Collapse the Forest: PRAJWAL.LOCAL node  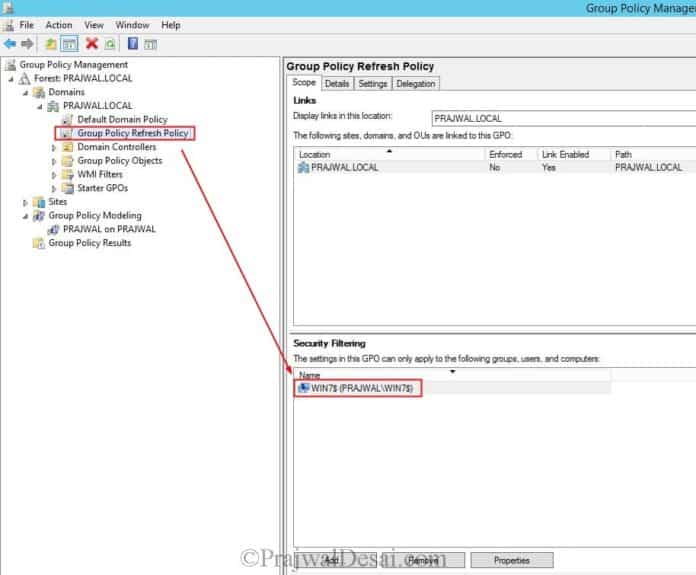pos(11,79)
